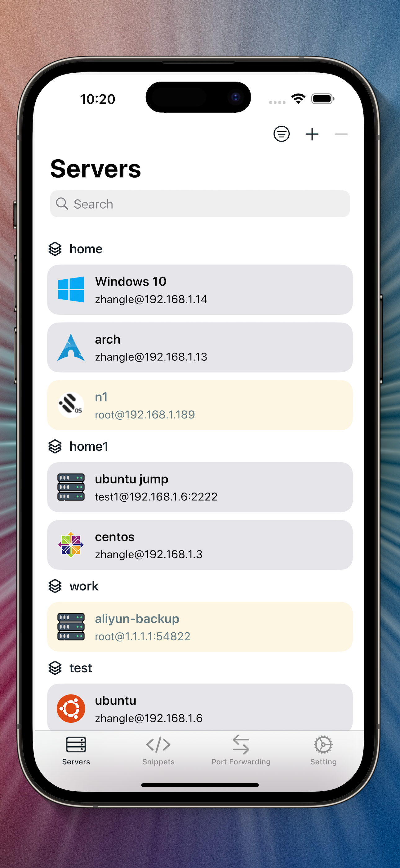The height and width of the screenshot is (868, 400).
Task: Tap the plus icon to add server
Action: pos(312,134)
